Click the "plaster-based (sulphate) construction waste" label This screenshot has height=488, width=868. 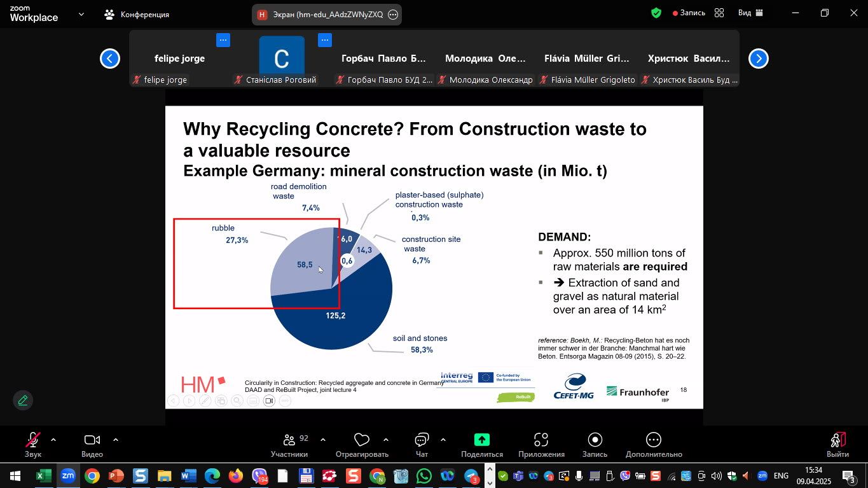click(439, 200)
